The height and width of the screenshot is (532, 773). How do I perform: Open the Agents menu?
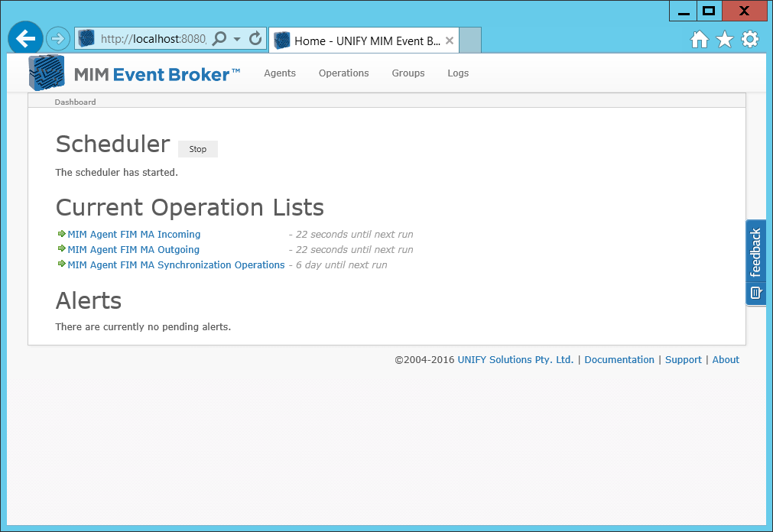tap(280, 73)
